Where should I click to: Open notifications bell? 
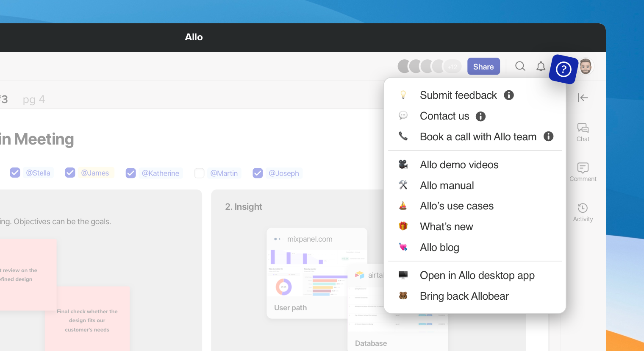(x=541, y=66)
